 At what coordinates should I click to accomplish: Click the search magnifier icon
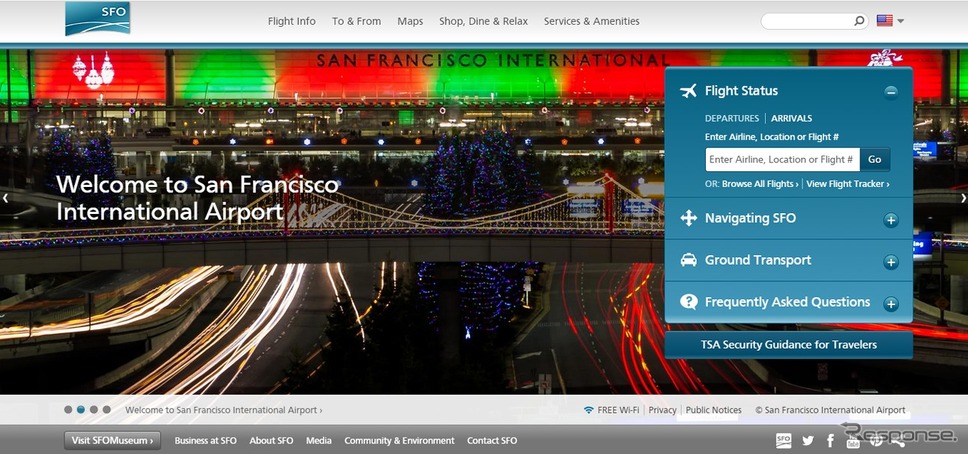[859, 21]
